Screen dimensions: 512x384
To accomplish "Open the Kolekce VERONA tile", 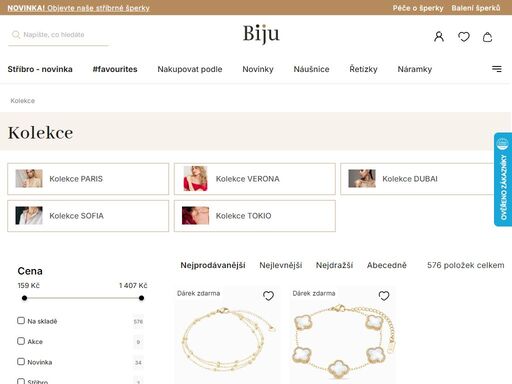I will pos(255,179).
